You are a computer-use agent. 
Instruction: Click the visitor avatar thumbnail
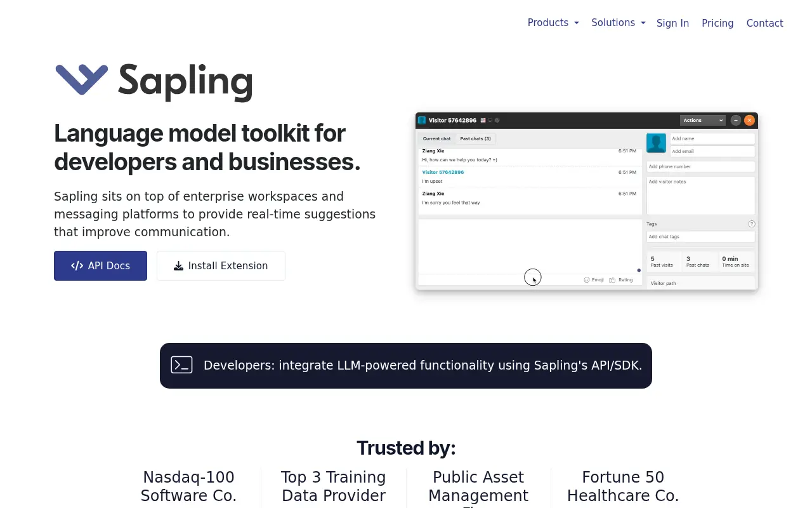click(656, 143)
